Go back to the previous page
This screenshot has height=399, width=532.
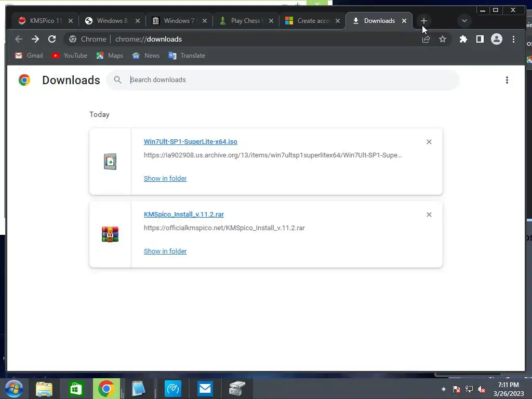click(x=19, y=39)
